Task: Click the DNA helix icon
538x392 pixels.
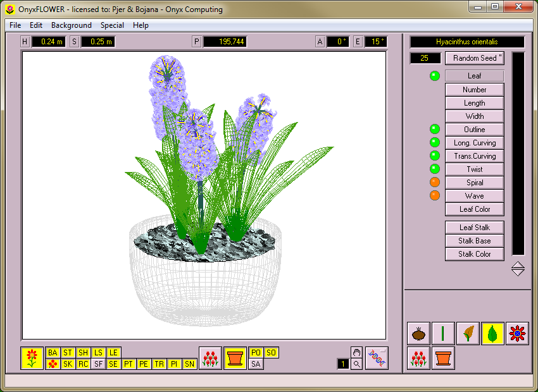Action: [x=377, y=358]
